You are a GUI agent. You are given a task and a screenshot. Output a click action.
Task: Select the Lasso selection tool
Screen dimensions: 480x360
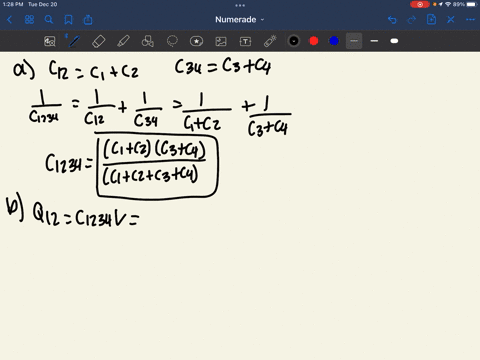coord(172,41)
